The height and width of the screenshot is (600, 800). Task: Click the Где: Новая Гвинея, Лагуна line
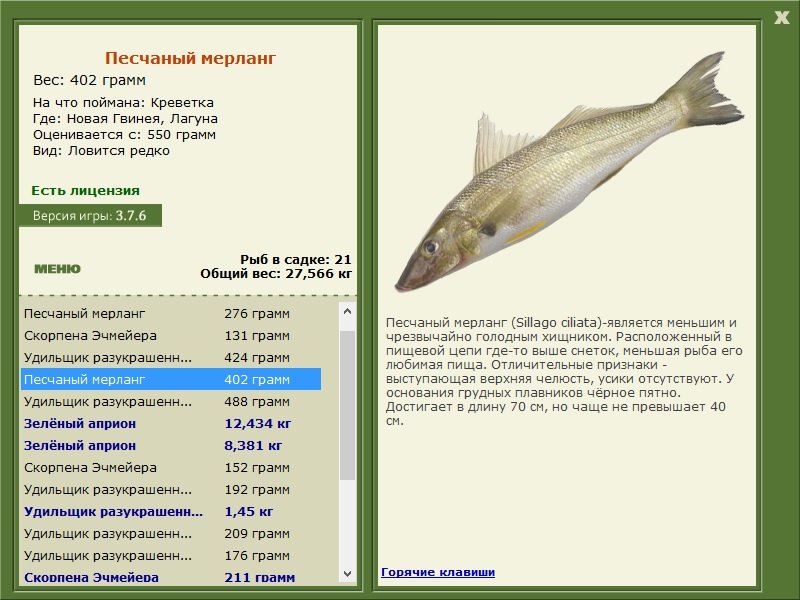coord(125,118)
